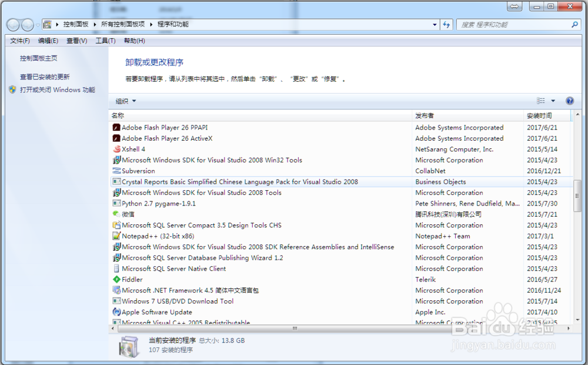Open the 组织 dropdown menu

(x=126, y=101)
